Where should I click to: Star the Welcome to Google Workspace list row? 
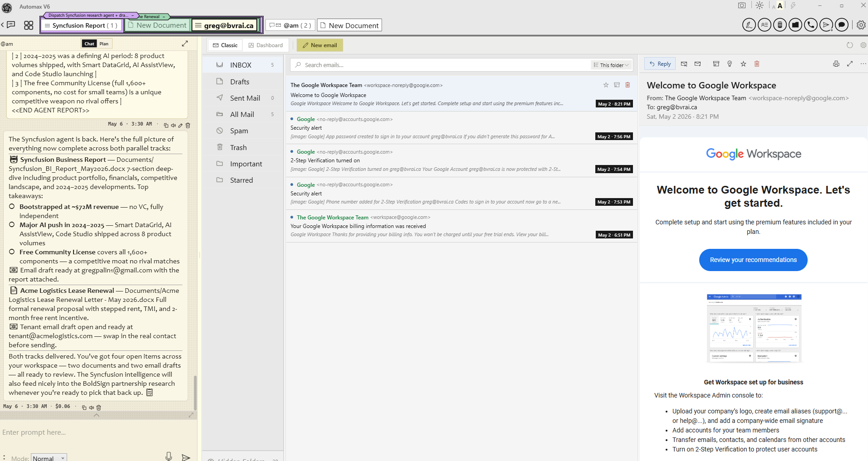click(x=606, y=85)
